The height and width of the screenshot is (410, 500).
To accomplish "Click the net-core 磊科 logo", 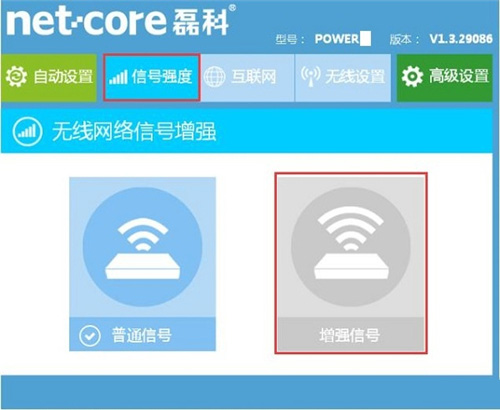I will (x=121, y=21).
